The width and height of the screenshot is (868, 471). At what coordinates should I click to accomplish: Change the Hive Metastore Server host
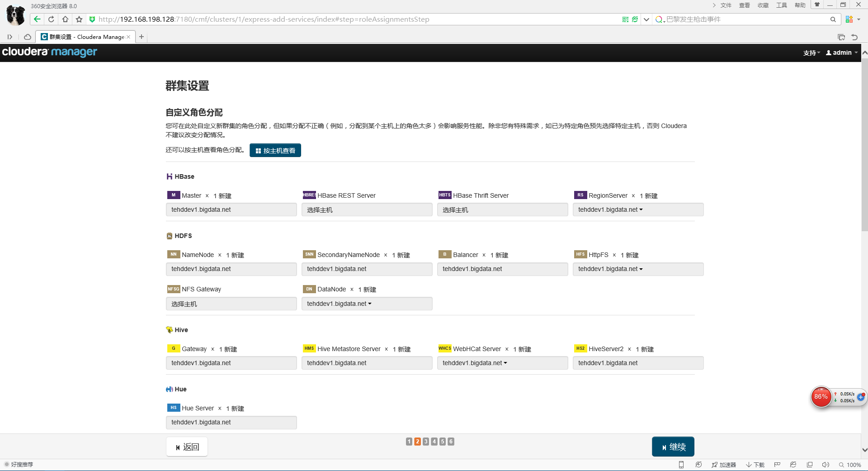pos(367,363)
